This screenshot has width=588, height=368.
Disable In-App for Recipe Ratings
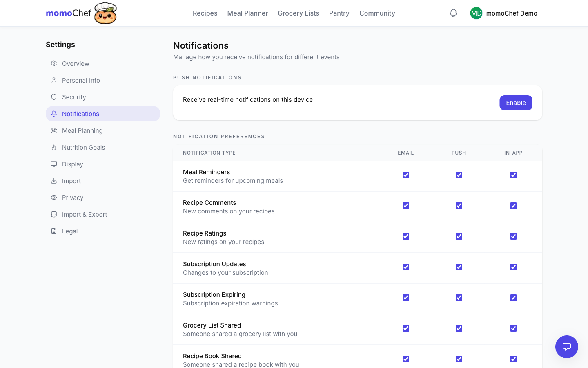pos(514,236)
